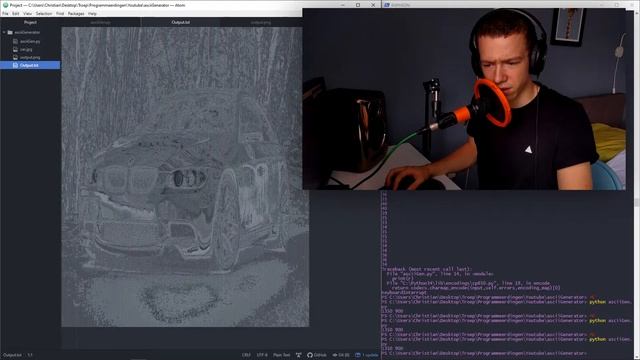Open the Selection menu

point(44,13)
